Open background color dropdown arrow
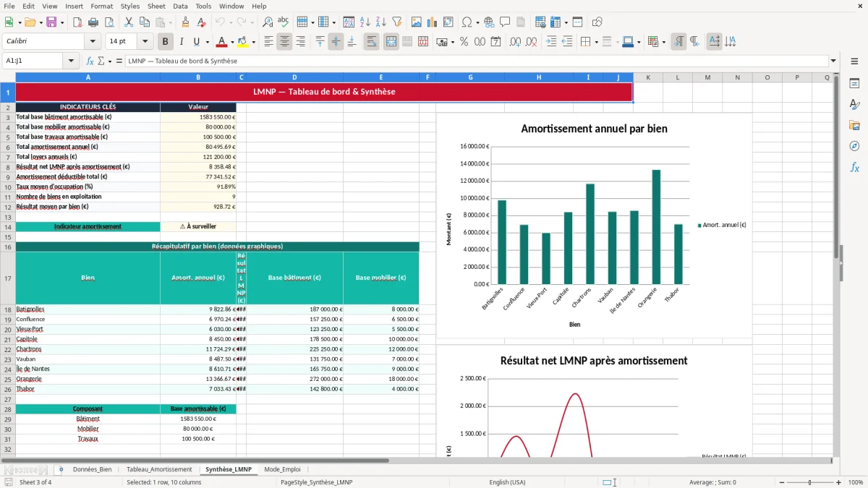868x488 pixels. pyautogui.click(x=253, y=43)
